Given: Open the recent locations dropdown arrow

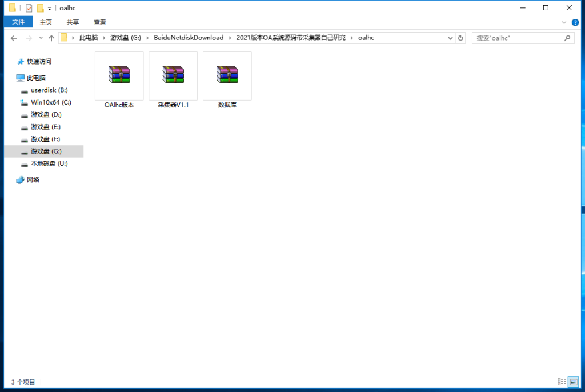Looking at the screenshot, I should pyautogui.click(x=41, y=38).
